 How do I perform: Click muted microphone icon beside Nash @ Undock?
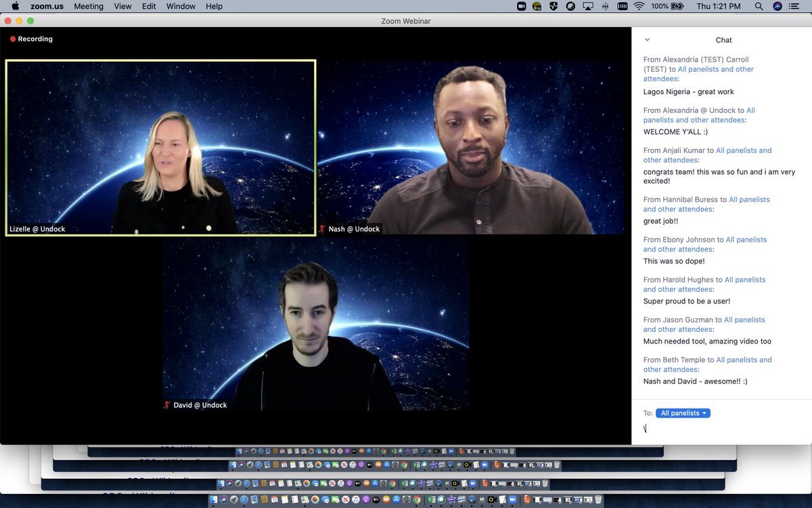(323, 229)
